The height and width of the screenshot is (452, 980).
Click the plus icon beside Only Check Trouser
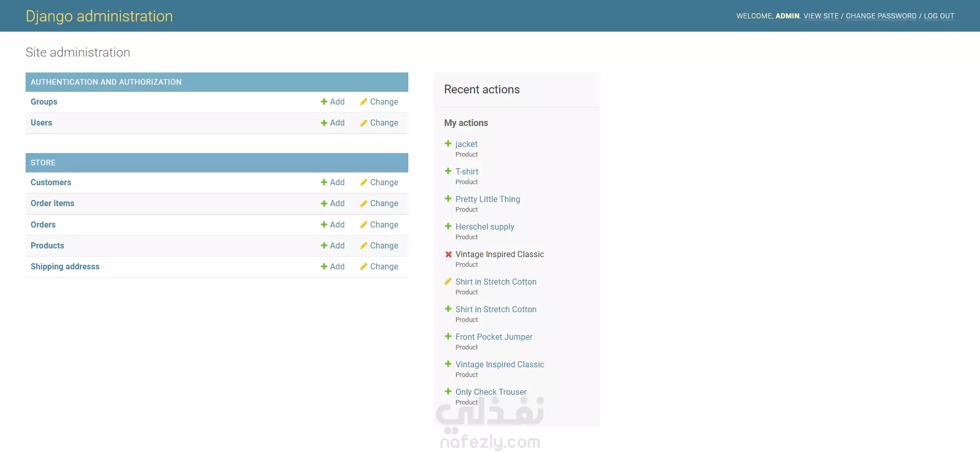pyautogui.click(x=448, y=391)
